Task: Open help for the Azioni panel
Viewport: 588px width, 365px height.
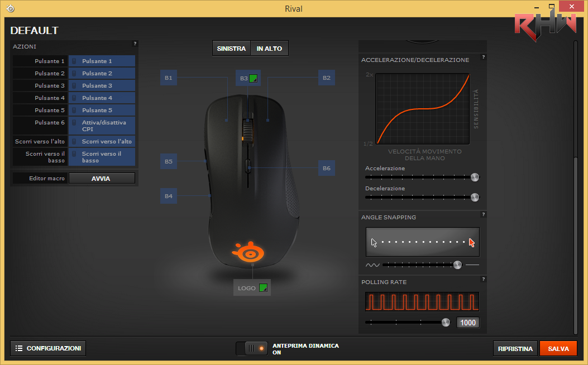Action: [135, 44]
